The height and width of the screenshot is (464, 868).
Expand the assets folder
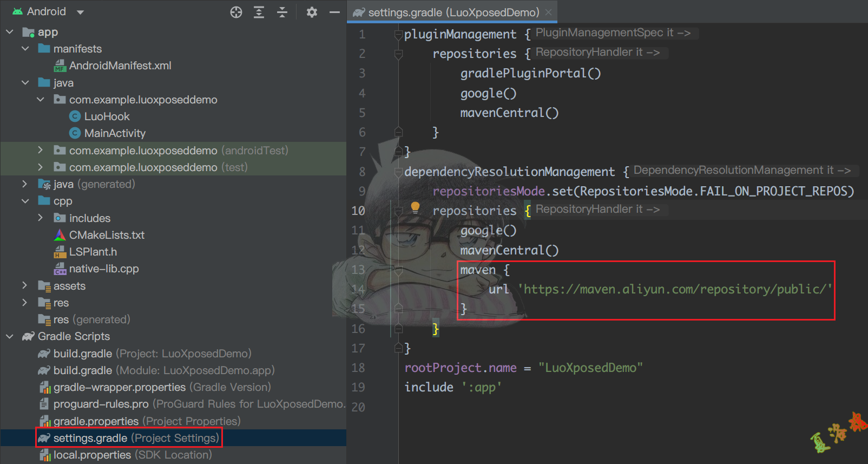coord(25,285)
